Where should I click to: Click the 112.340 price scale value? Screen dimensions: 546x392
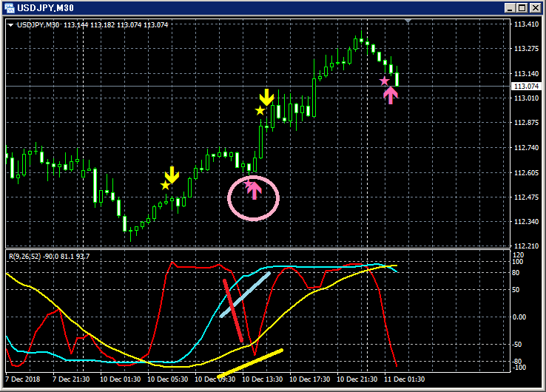[x=526, y=221]
